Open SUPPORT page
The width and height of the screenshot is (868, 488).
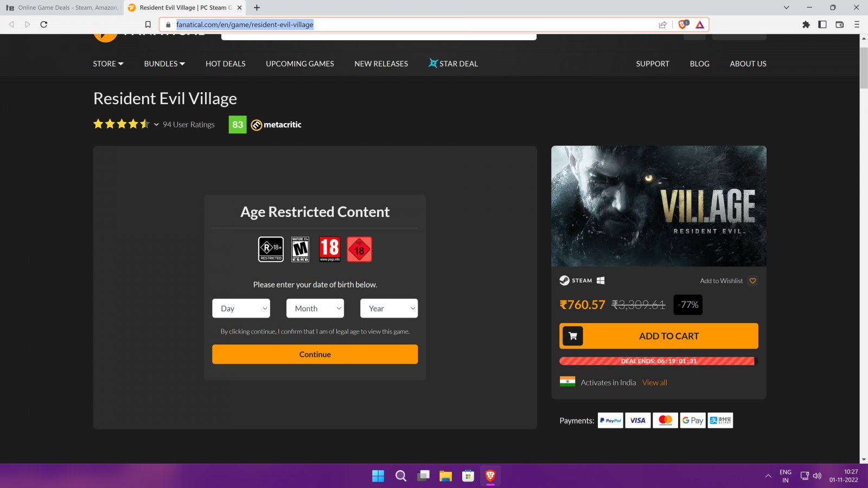[653, 63]
